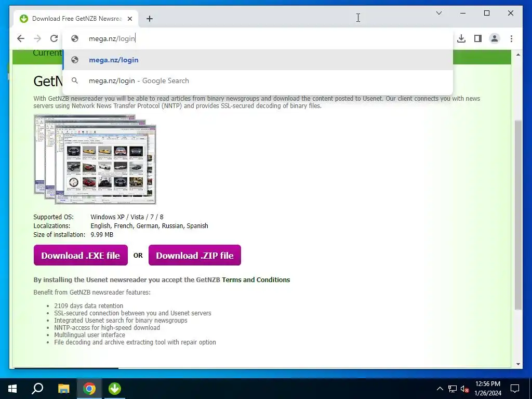Toggle the Chrome side panel icon
This screenshot has width=532, height=399.
[478, 38]
